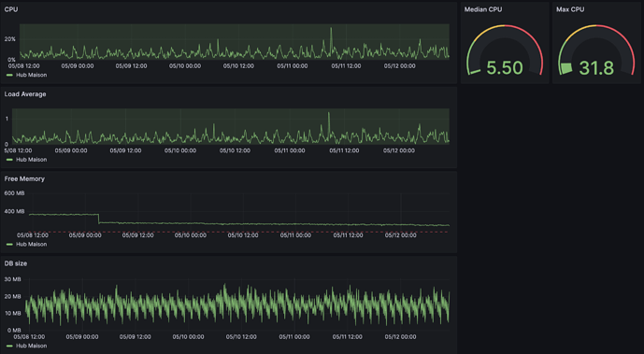
Task: Click 0 MB label on DB size axis
Action: tap(14, 331)
